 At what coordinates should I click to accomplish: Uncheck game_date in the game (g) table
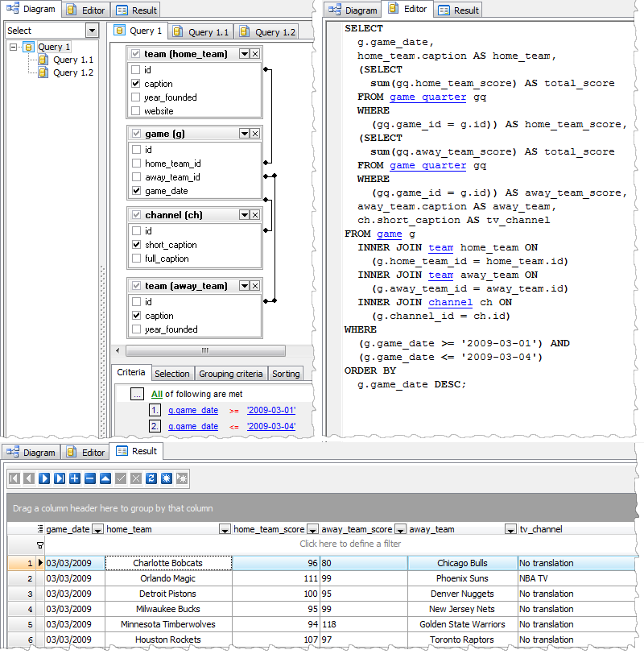134,191
